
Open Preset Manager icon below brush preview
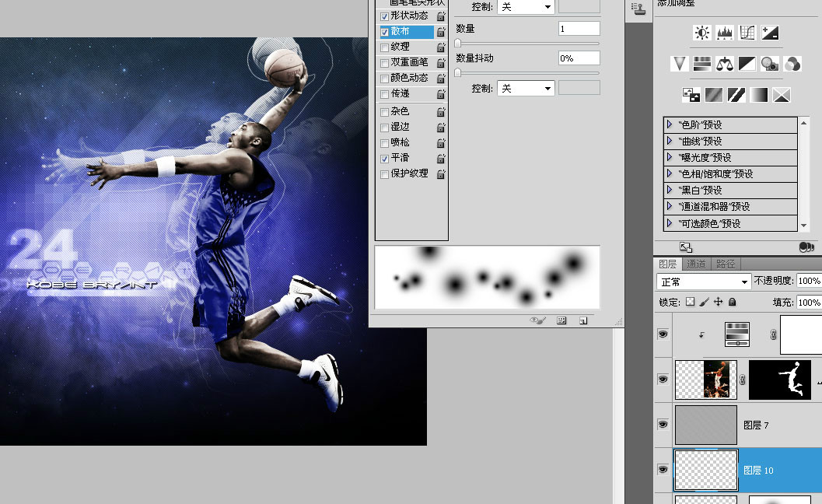[x=561, y=320]
